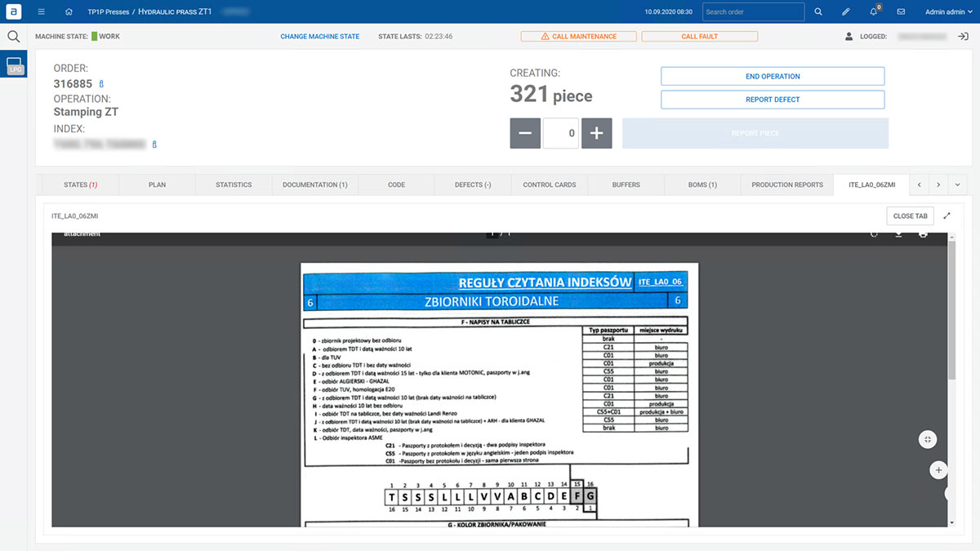
Task: Switch to the PLAN tab
Action: click(158, 185)
